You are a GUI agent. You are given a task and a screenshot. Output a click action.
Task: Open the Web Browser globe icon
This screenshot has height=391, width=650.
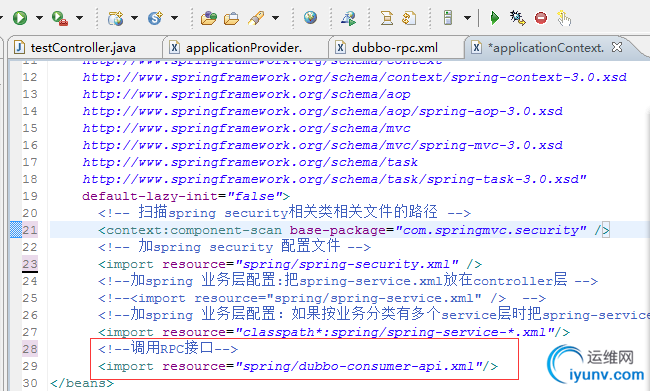coord(310,18)
